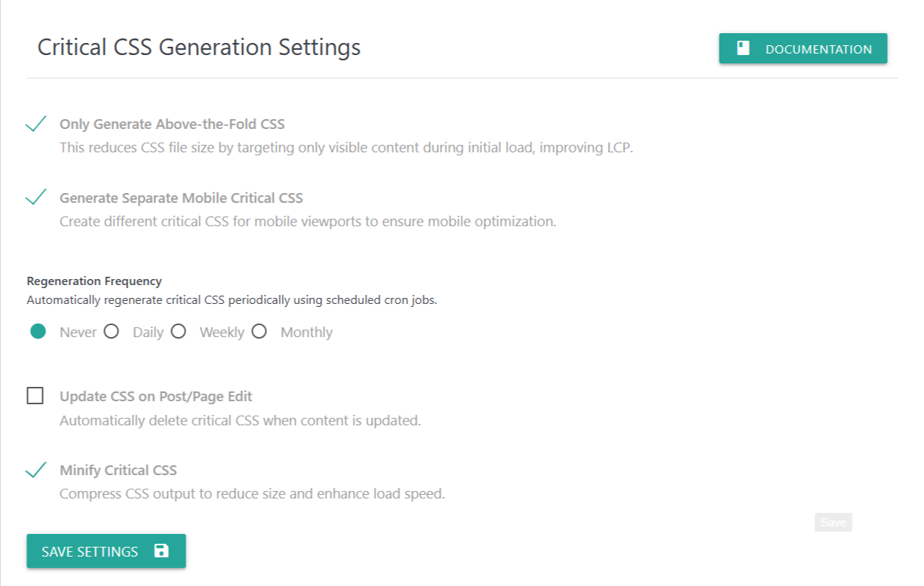Click the floppy disk save icon
924x586 pixels.
click(x=161, y=551)
